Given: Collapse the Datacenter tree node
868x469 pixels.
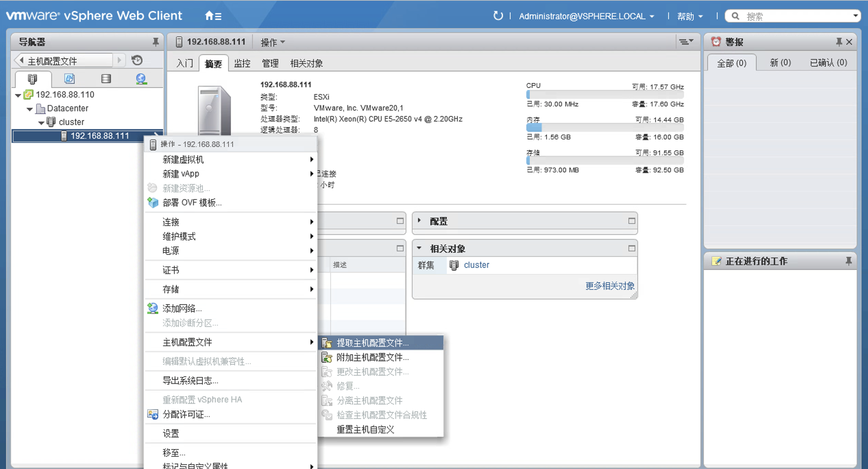Looking at the screenshot, I should [x=30, y=109].
